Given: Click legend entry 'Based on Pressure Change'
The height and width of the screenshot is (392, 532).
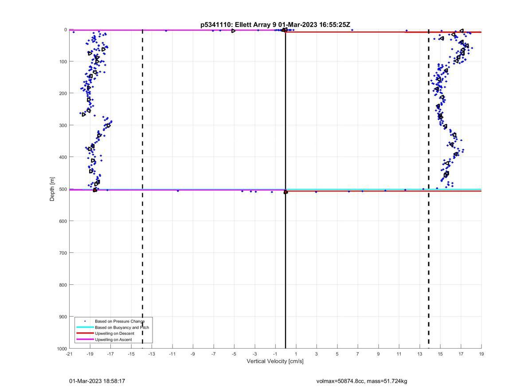Looking at the screenshot, I should 120,321.
